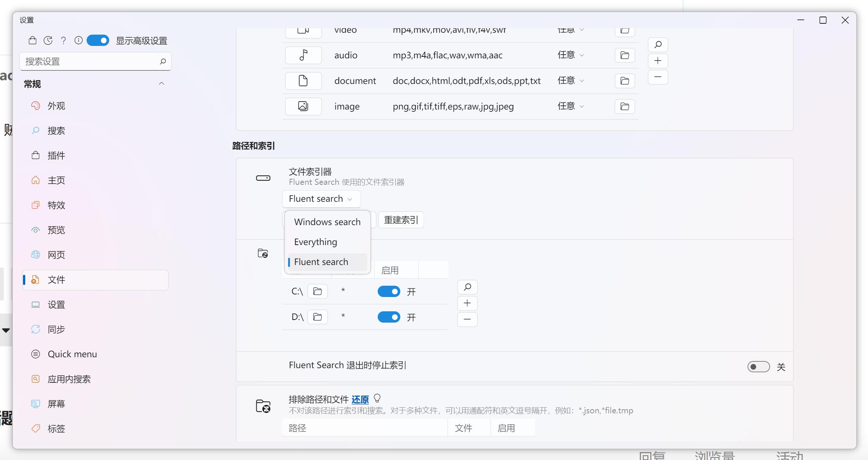Select Everything from indexer dropdown list

(316, 242)
